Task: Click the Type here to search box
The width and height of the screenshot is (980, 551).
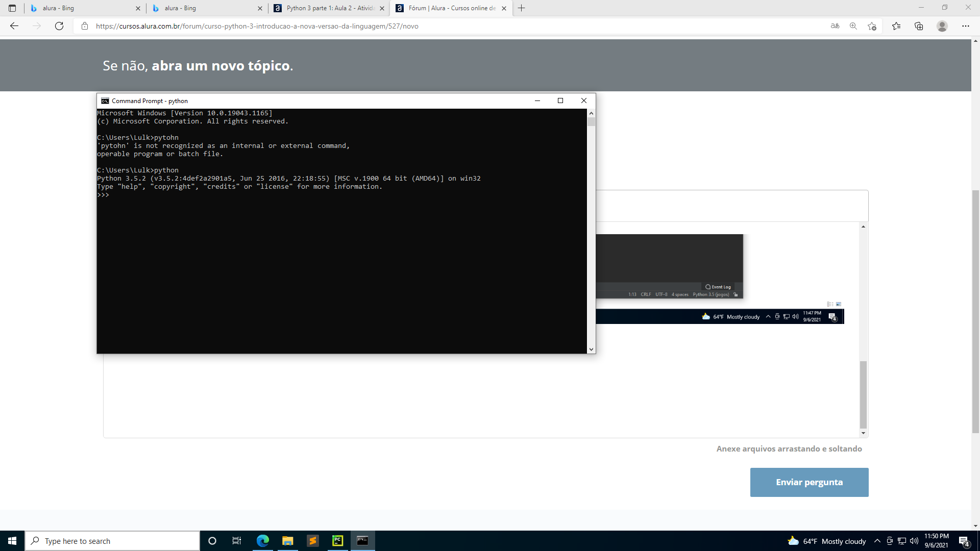Action: point(112,541)
